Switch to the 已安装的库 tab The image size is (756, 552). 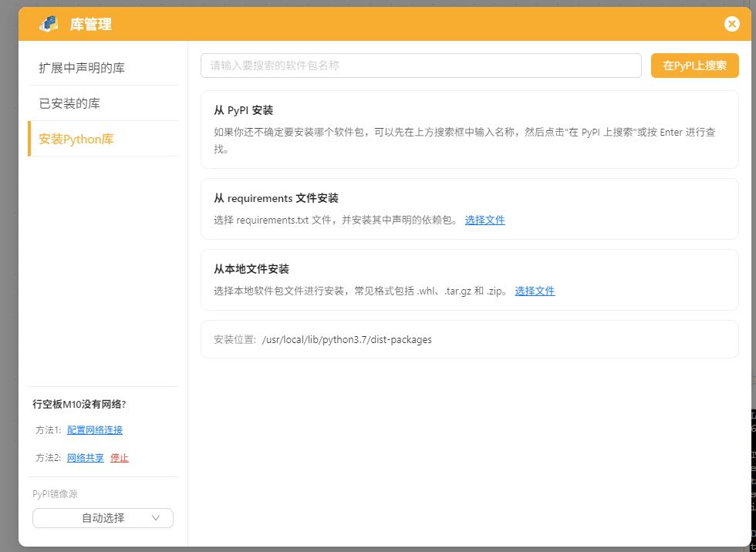[x=103, y=103]
